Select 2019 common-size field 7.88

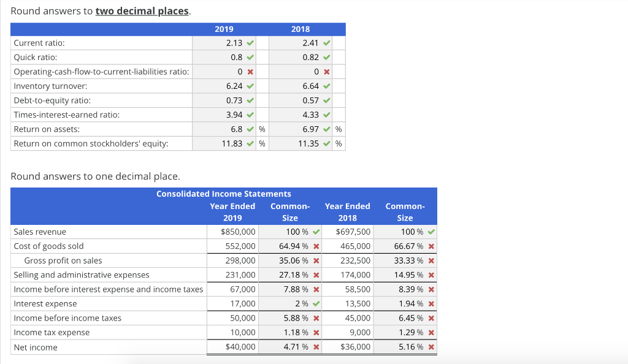click(290, 290)
